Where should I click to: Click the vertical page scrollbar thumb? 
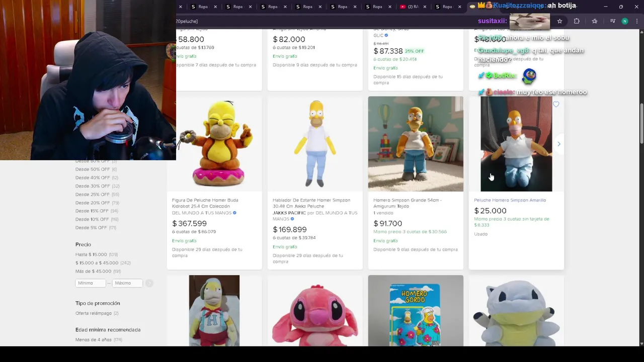tap(641, 124)
